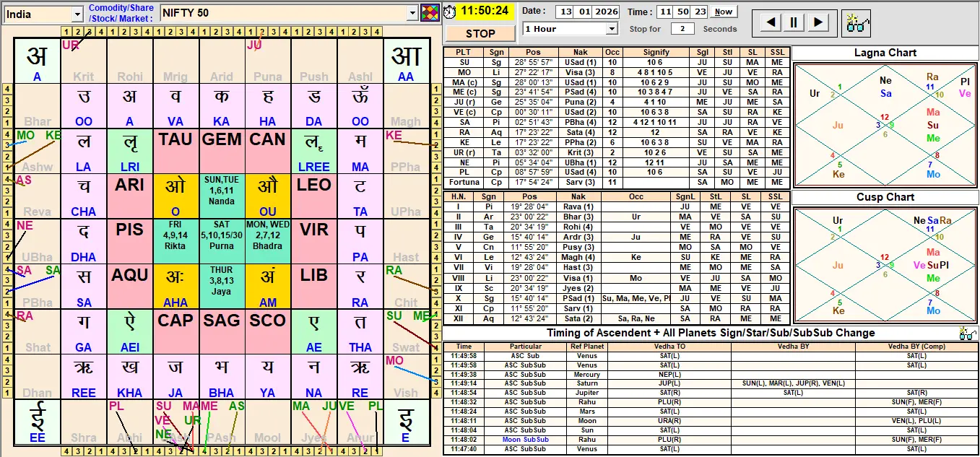This screenshot has height=457, width=980.
Task: Select the AQU sign cell
Action: coord(130,286)
